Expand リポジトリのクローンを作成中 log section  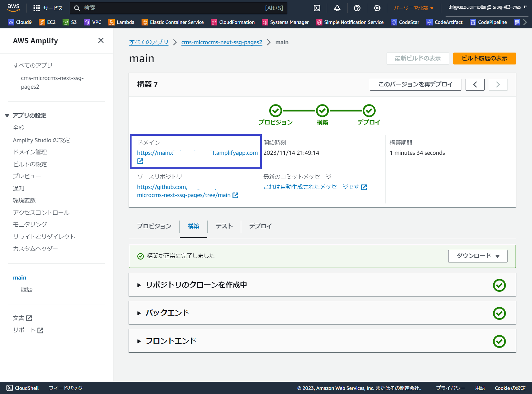click(x=139, y=285)
